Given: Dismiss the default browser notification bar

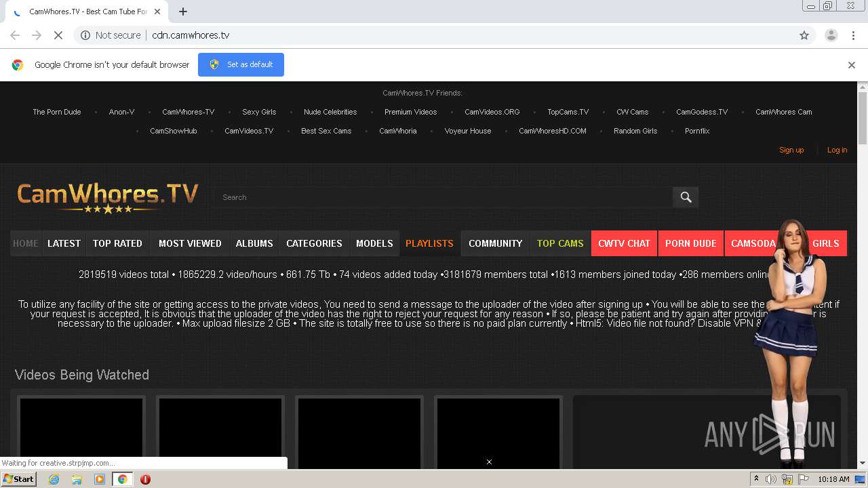Looking at the screenshot, I should [x=852, y=65].
